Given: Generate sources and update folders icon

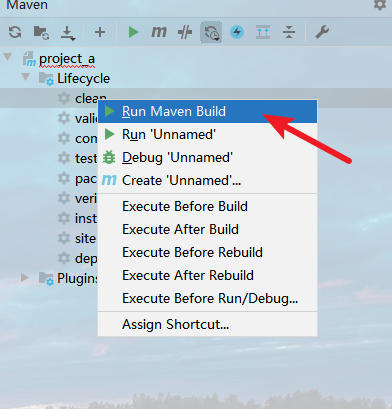Looking at the screenshot, I should point(41,32).
